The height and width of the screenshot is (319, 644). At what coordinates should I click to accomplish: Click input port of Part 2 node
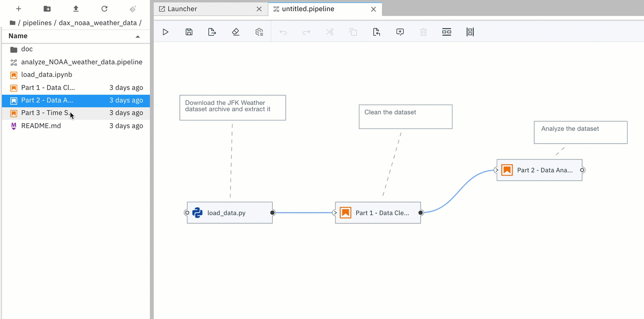pos(497,170)
